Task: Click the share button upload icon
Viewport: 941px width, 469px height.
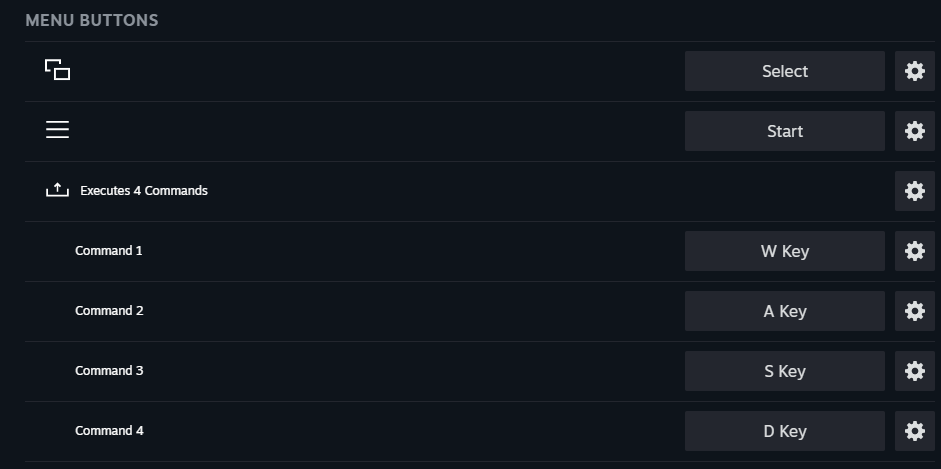Action: click(x=57, y=190)
